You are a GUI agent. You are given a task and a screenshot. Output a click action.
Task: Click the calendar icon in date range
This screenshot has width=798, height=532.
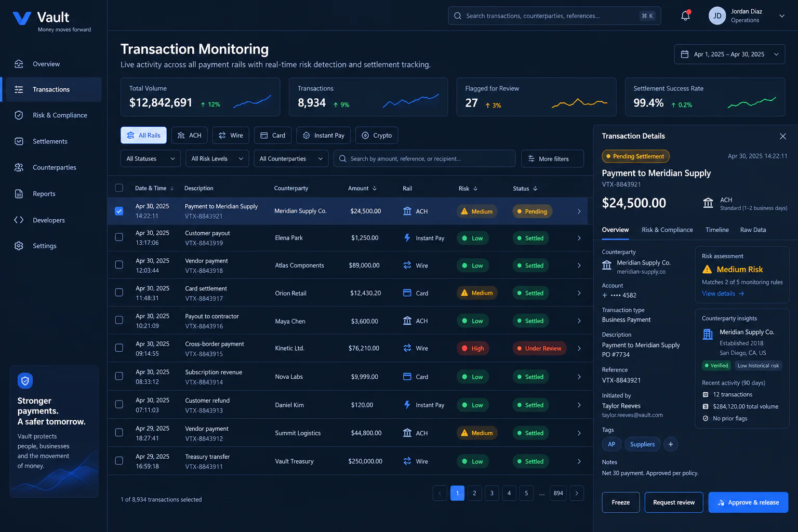click(x=685, y=54)
